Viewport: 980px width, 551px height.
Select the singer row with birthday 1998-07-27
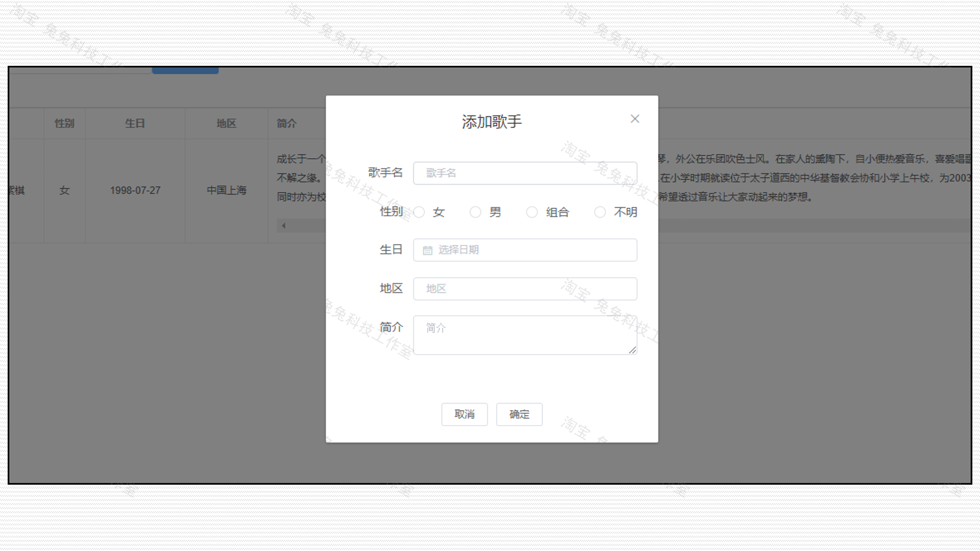point(135,190)
